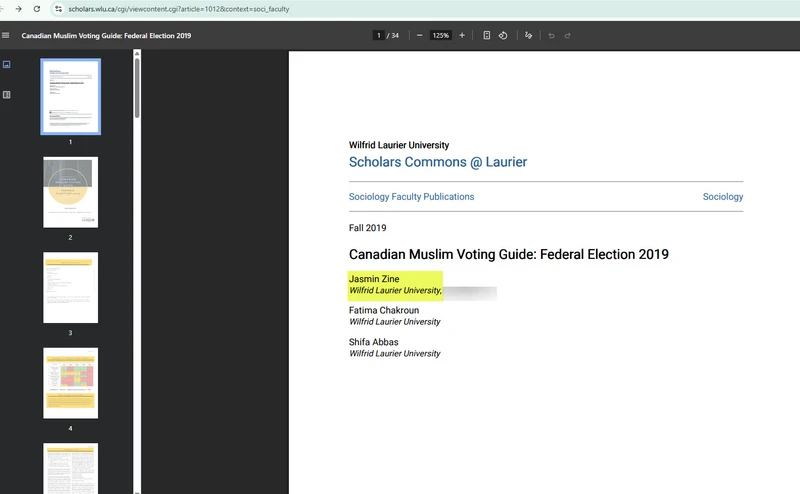Zoom in with the plus button
This screenshot has width=800, height=494.
point(462,35)
